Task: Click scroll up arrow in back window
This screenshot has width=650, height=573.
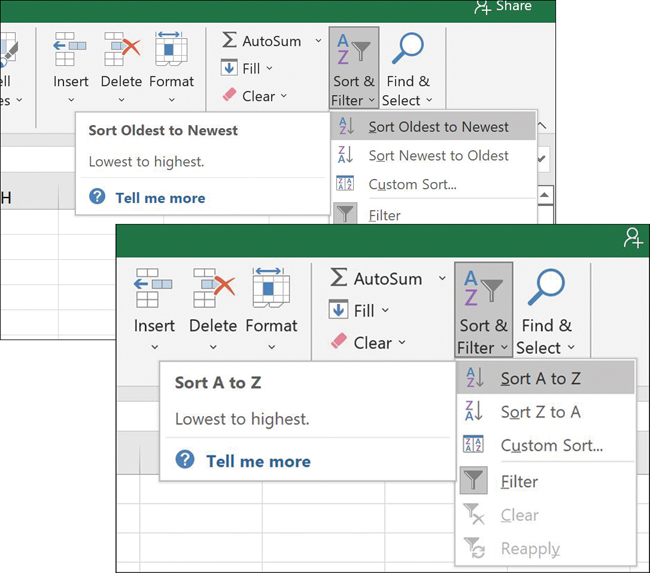Action: point(545,195)
